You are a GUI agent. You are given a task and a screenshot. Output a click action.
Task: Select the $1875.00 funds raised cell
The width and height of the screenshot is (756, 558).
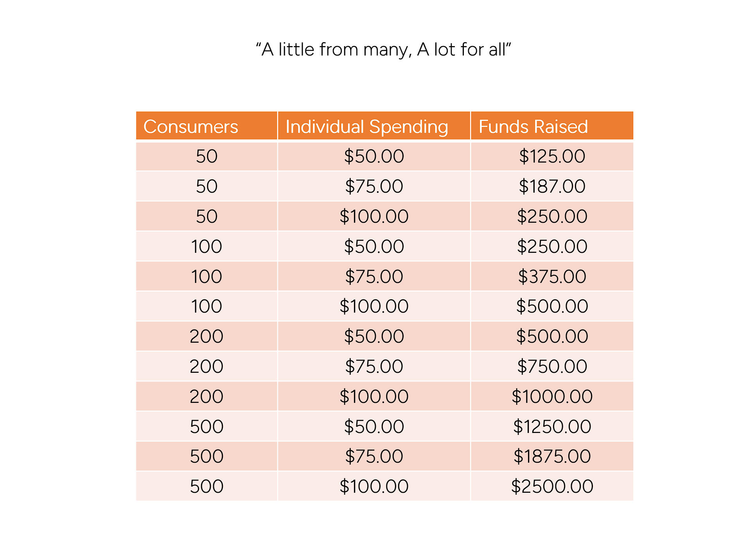click(x=552, y=456)
